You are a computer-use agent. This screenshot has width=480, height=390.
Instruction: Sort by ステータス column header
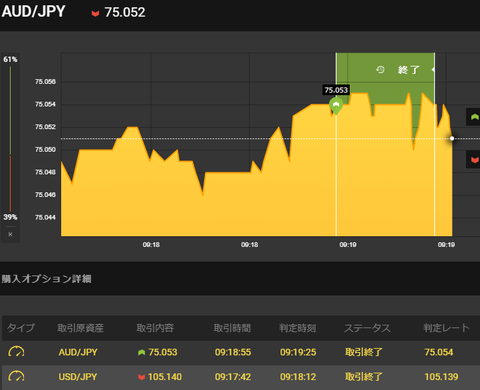click(x=367, y=328)
